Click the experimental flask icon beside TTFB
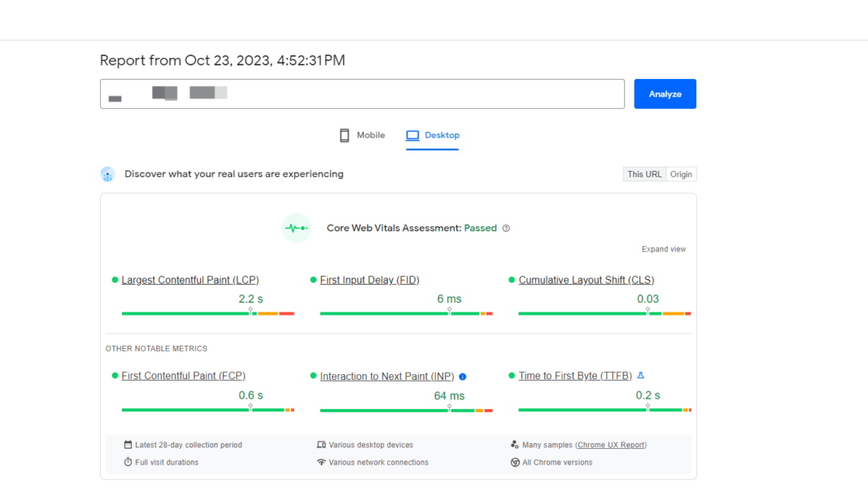Screen dimensions: 868x488 [x=640, y=375]
